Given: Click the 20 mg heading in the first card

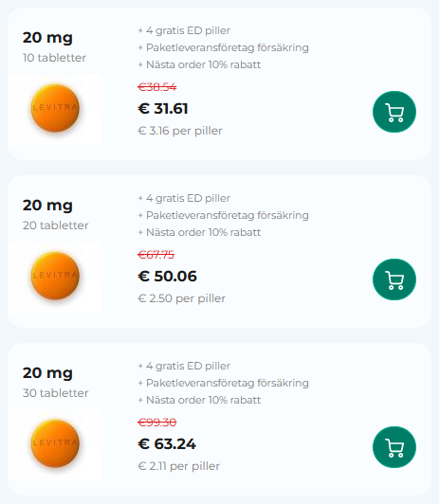Looking at the screenshot, I should (x=47, y=38).
